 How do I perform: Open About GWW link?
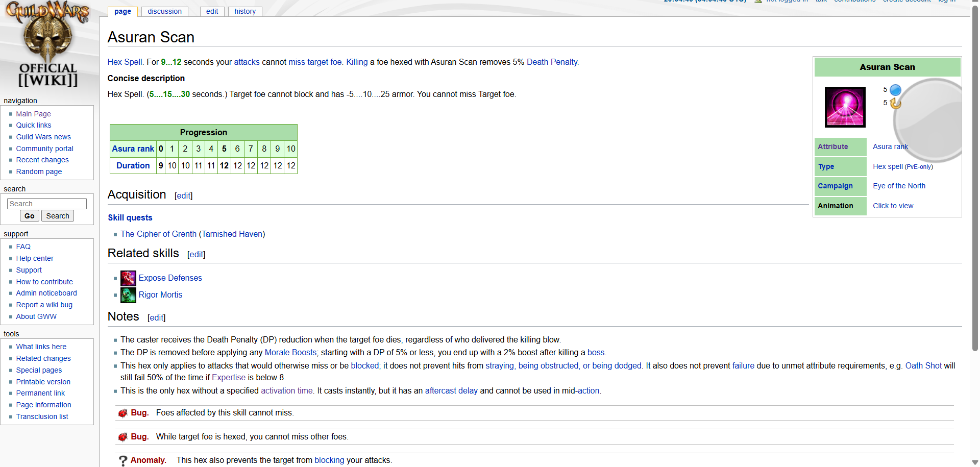pos(36,316)
